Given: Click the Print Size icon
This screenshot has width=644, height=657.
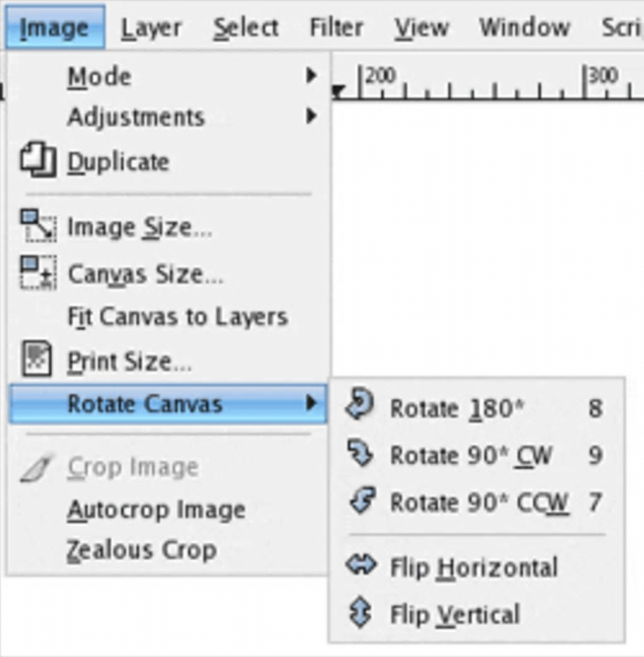Looking at the screenshot, I should 36,359.
